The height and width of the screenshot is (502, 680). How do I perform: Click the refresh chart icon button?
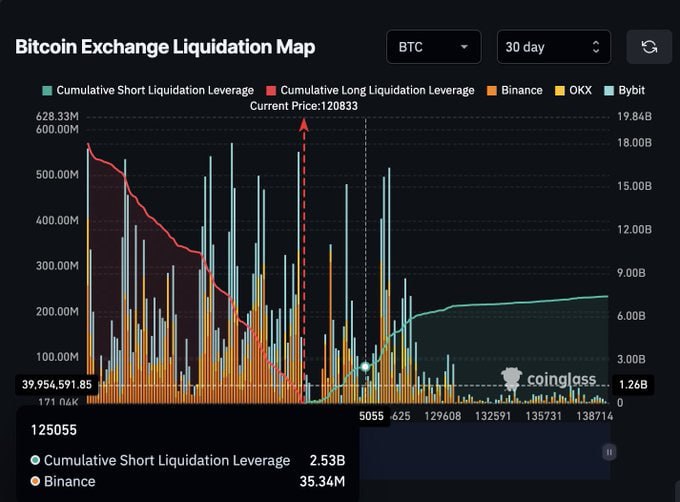point(649,47)
